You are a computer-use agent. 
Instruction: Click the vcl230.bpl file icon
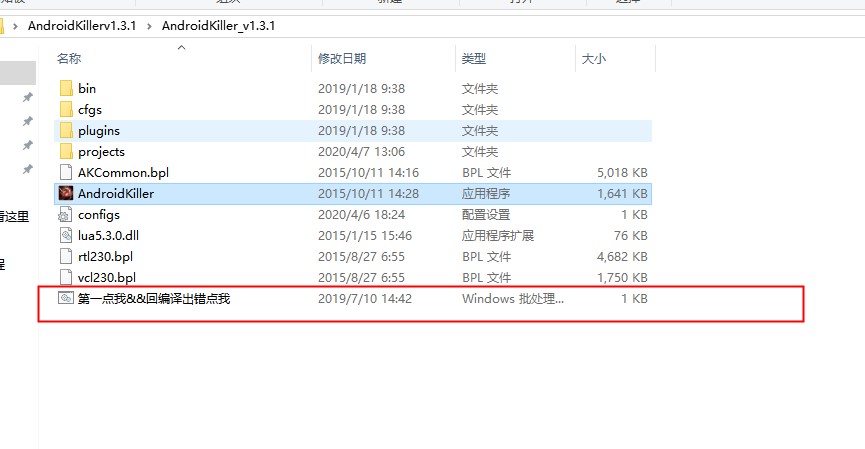coord(66,277)
